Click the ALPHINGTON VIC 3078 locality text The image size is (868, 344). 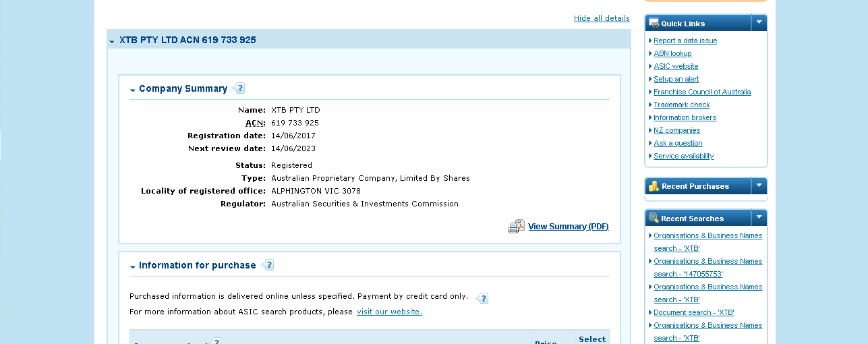tap(316, 191)
